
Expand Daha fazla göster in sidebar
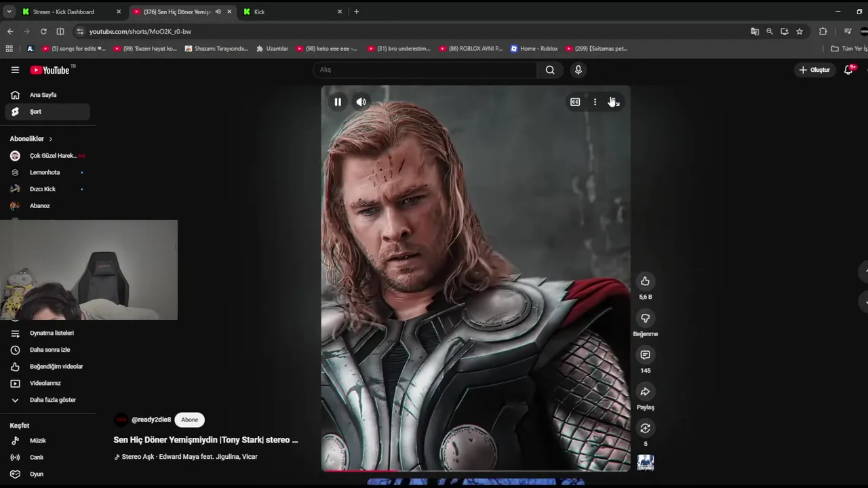point(47,400)
